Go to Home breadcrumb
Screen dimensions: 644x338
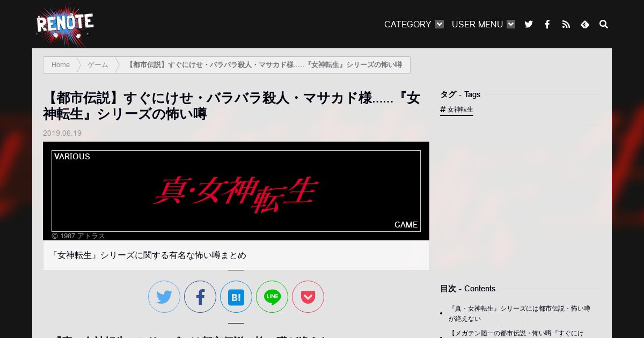coord(61,65)
